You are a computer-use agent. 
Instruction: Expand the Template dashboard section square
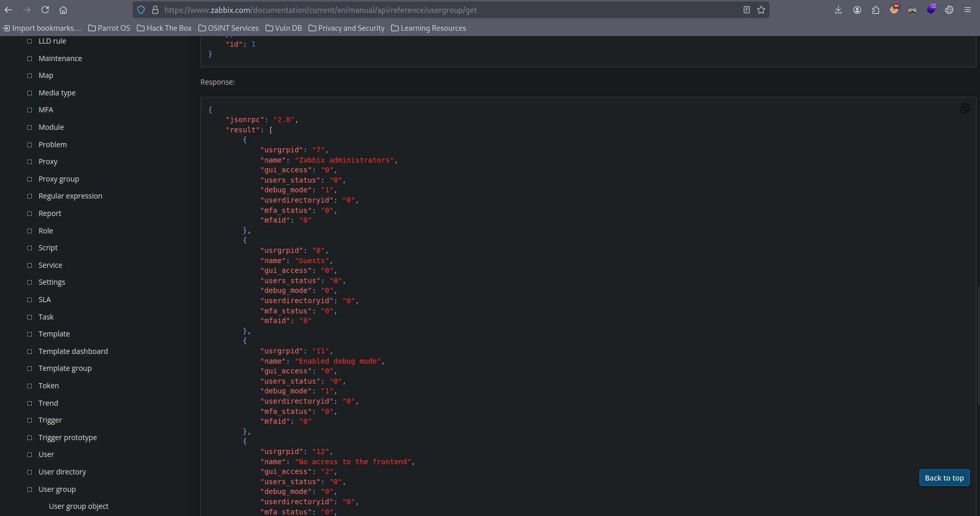[x=29, y=351]
